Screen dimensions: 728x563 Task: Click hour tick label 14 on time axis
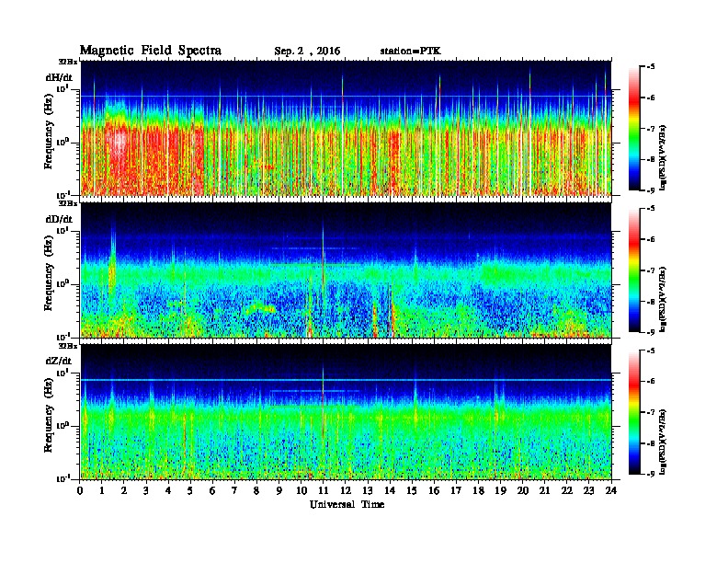(x=390, y=491)
